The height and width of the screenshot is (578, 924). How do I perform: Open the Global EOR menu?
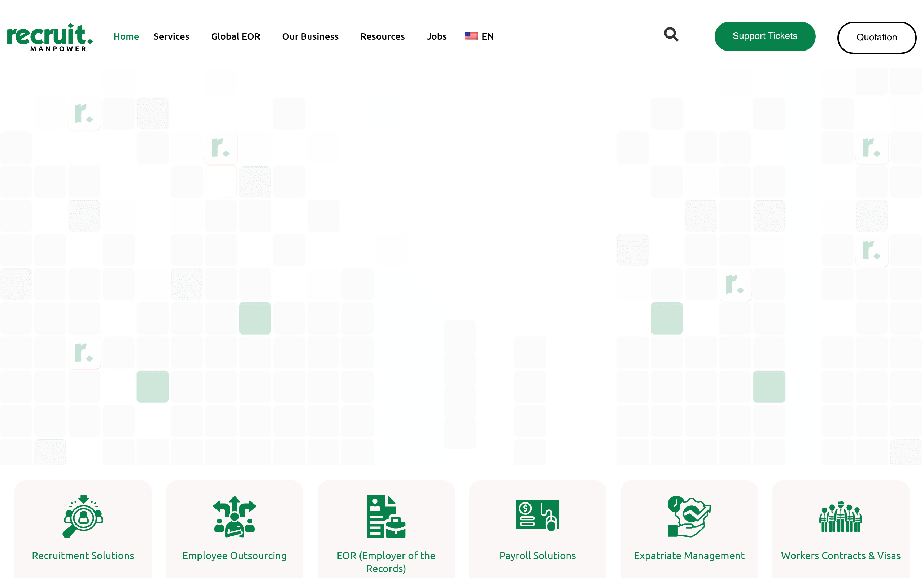(236, 36)
